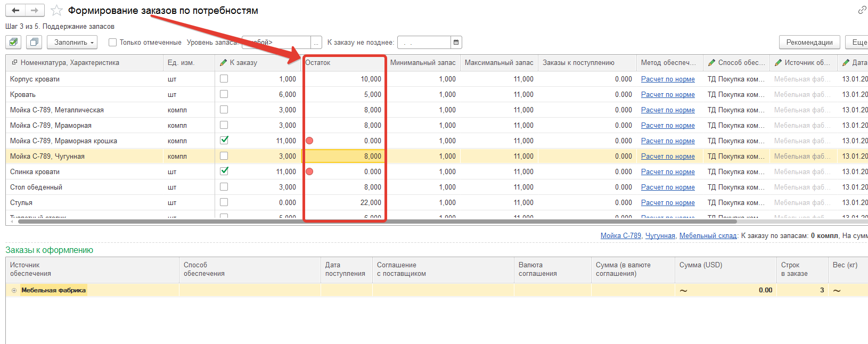Viewport: 868px width, 344px height.
Task: Enable the 'Только отмеченные' checkbox
Action: 112,42
